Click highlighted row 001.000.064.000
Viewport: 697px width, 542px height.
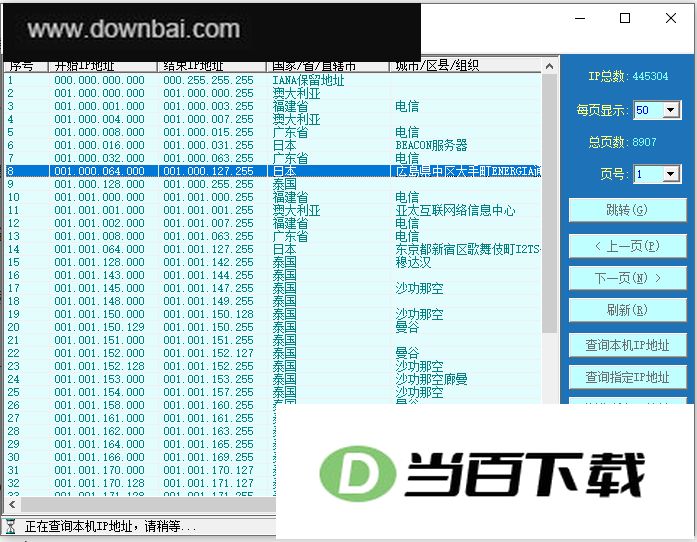273,171
